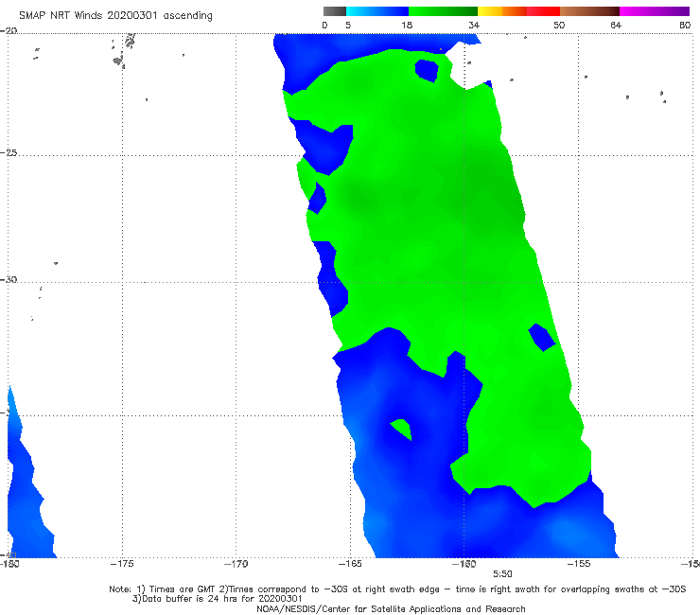The width and height of the screenshot is (700, 615).
Task: Click the gray segment of the color bar
Action: coord(335,11)
